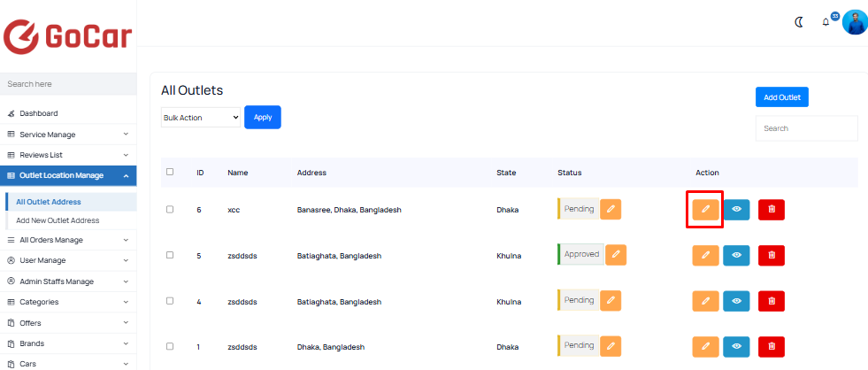Click the name xcc cell

(234, 210)
